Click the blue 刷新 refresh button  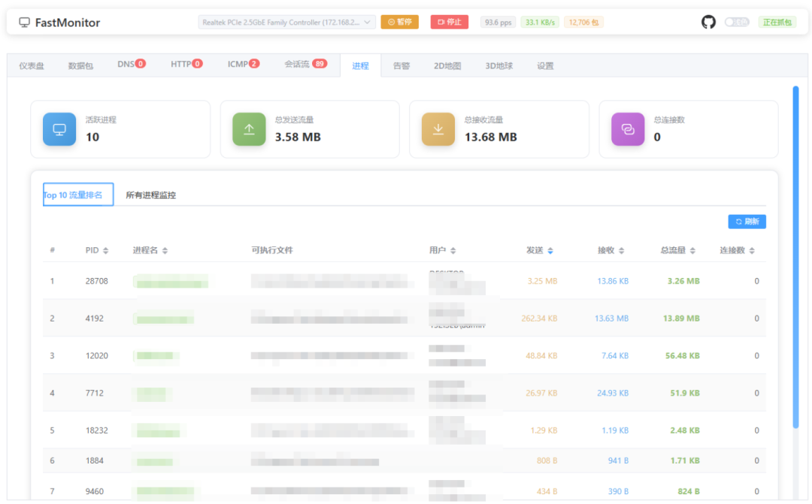click(747, 222)
